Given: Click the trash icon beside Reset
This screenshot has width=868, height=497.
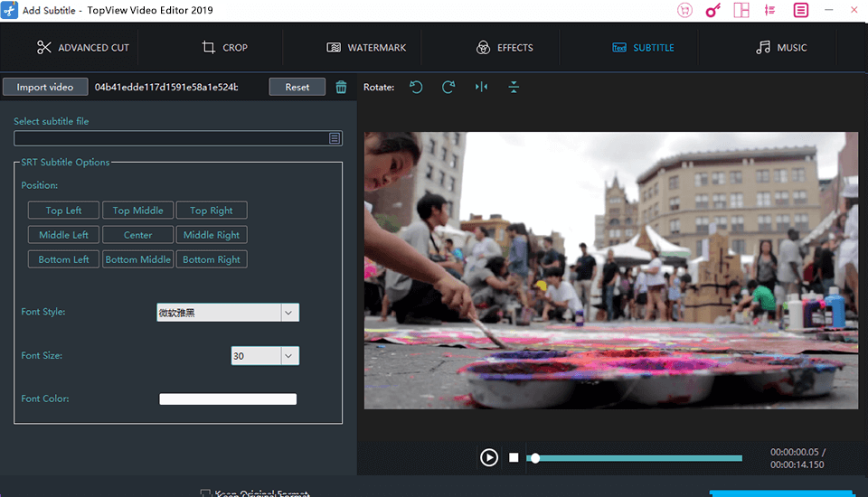Looking at the screenshot, I should [x=341, y=88].
